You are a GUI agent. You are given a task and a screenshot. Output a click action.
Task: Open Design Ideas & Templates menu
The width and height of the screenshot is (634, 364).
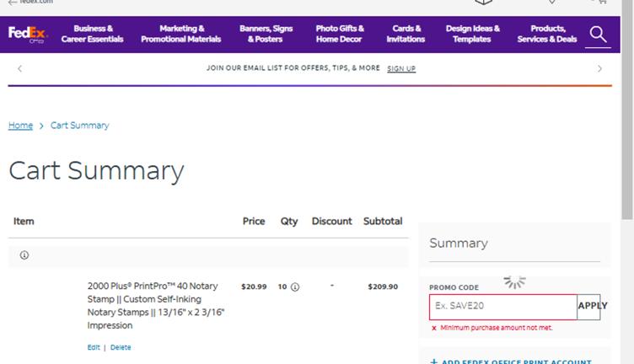pyautogui.click(x=472, y=34)
